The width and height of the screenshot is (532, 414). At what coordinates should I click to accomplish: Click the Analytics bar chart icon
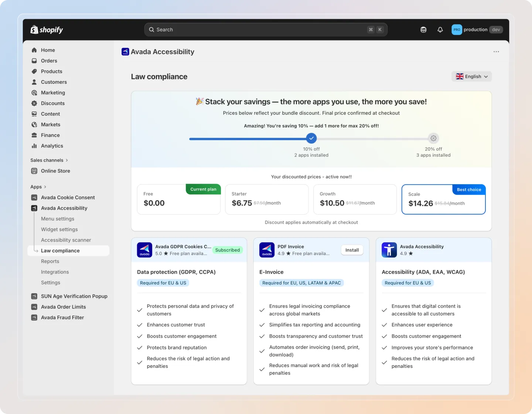pyautogui.click(x=34, y=146)
